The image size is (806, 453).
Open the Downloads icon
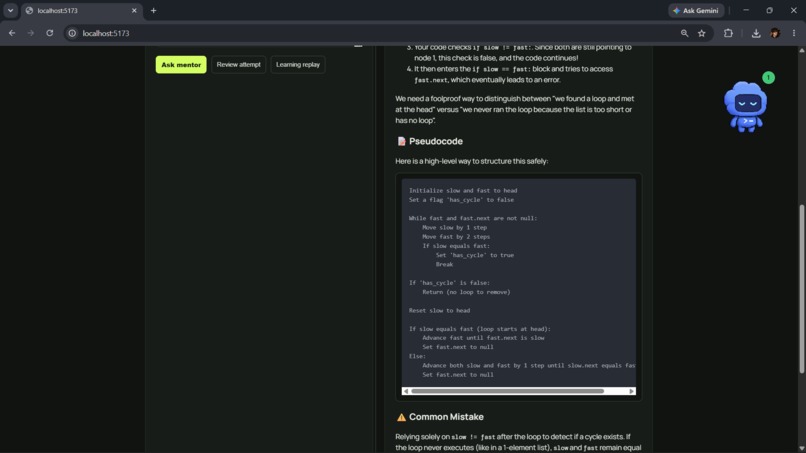[x=756, y=33]
